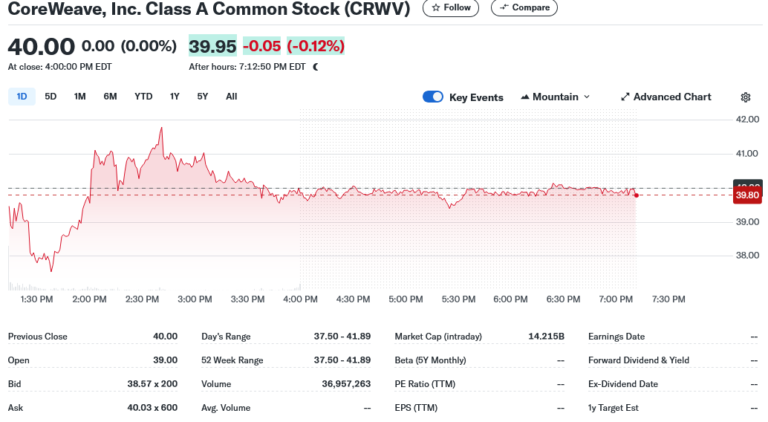The height and width of the screenshot is (422, 768).
Task: Expand the Mountain chart type dropdown
Action: (x=555, y=97)
